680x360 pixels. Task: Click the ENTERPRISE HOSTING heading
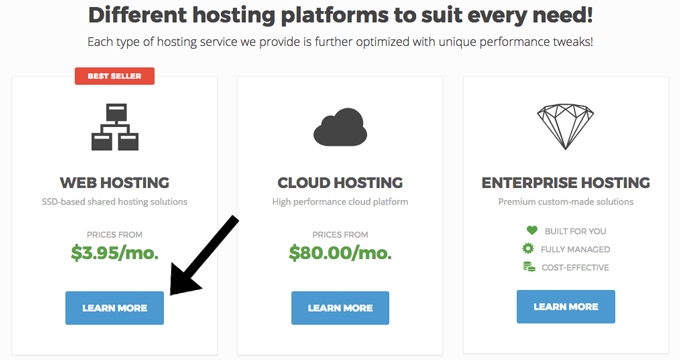(566, 183)
